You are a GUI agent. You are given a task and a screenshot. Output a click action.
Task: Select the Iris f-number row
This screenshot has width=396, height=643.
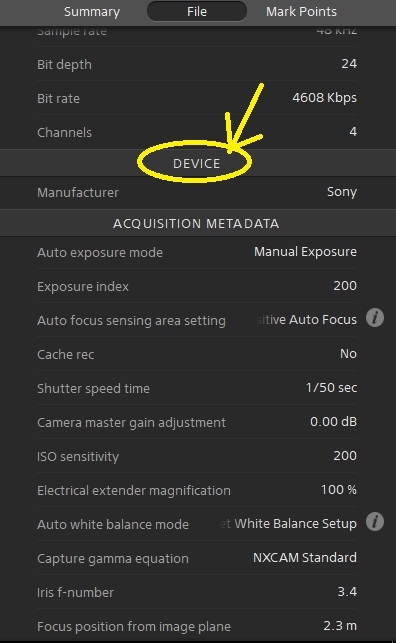[197, 592]
